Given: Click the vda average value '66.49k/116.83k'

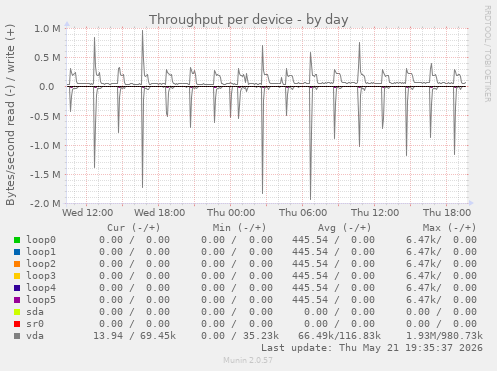Looking at the screenshot, I should (x=339, y=336).
